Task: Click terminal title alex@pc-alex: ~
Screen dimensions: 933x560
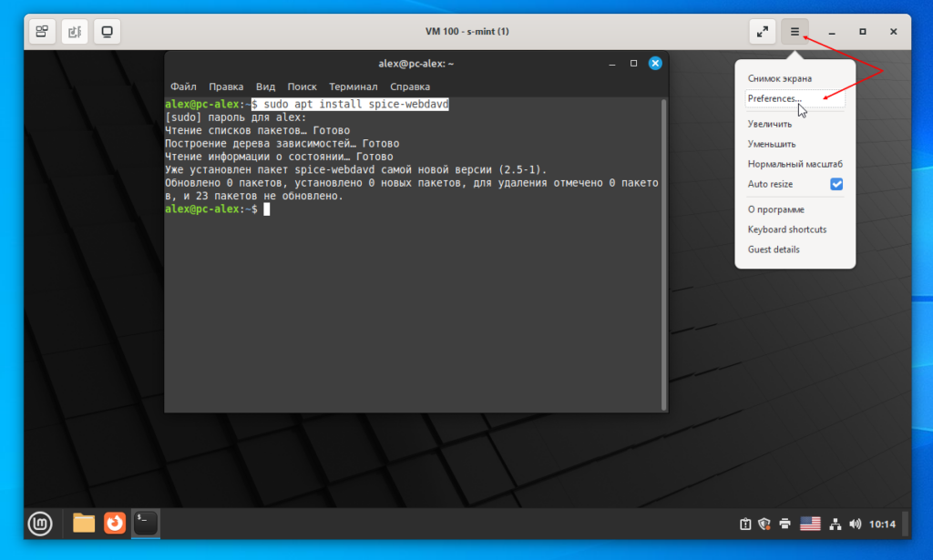Action: coord(415,64)
